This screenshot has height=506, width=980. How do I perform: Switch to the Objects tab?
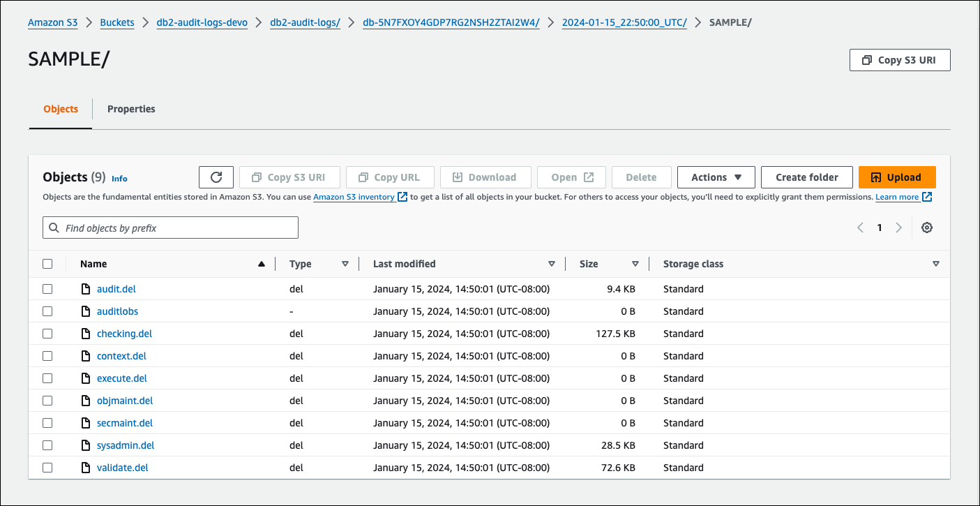coord(60,108)
